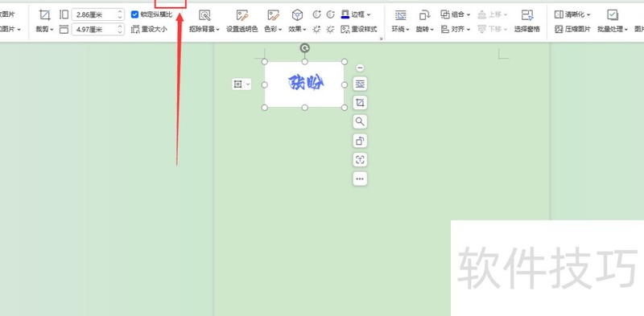Screen dimensions: 644x316
Task: Collapse the floating toolbar with minus button
Action: click(360, 68)
